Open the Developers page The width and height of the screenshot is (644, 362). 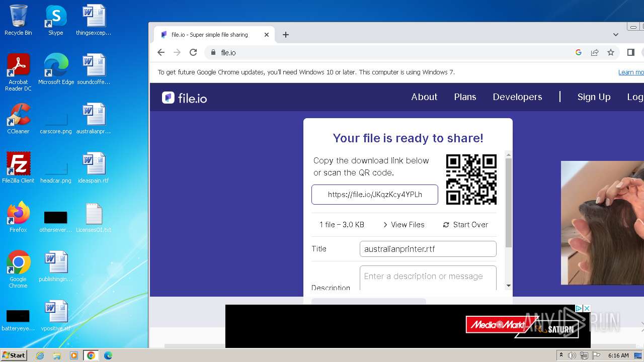[517, 97]
